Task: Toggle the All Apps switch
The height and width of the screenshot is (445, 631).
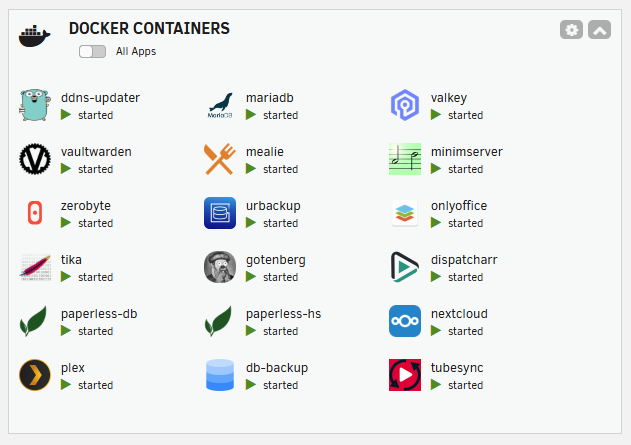Action: pos(93,52)
